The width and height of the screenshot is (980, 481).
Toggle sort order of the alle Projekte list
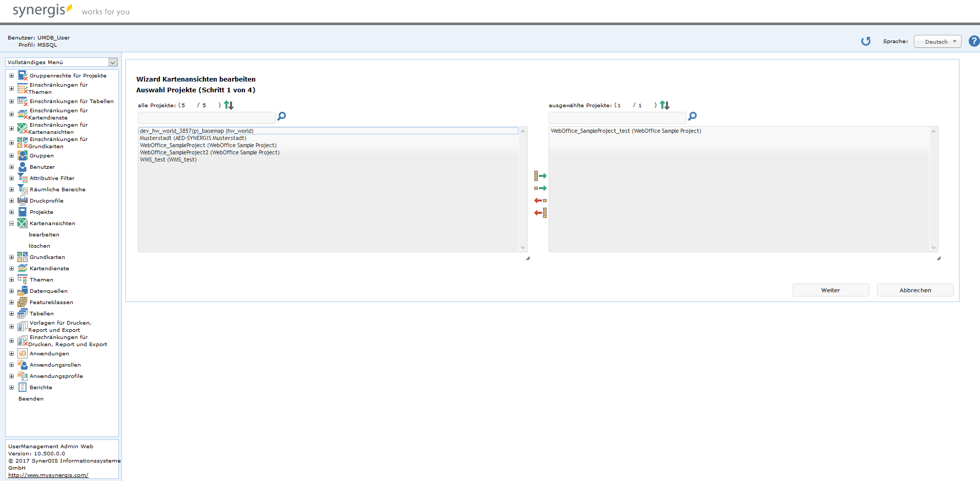point(228,106)
